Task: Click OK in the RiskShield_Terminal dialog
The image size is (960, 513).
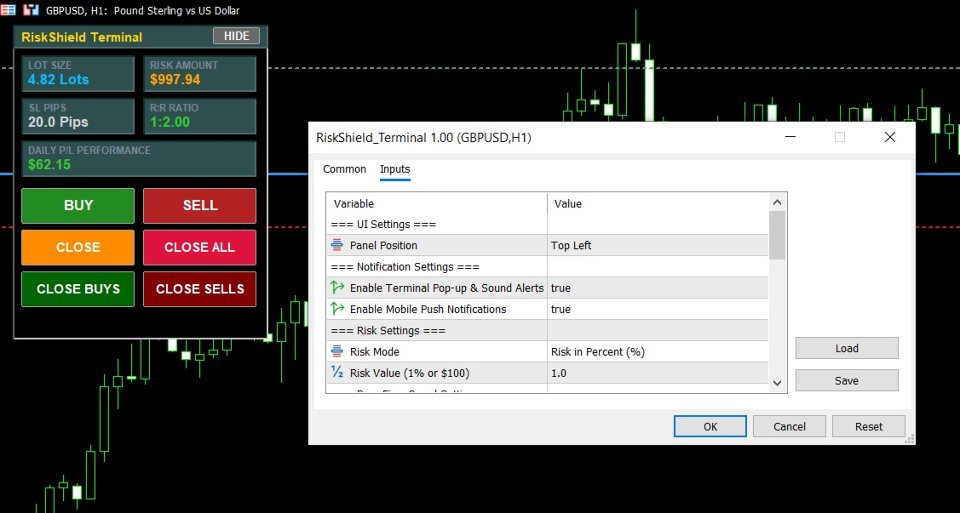Action: (710, 427)
